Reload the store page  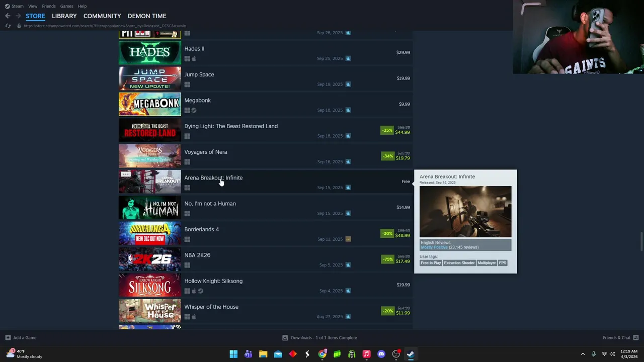click(x=8, y=26)
